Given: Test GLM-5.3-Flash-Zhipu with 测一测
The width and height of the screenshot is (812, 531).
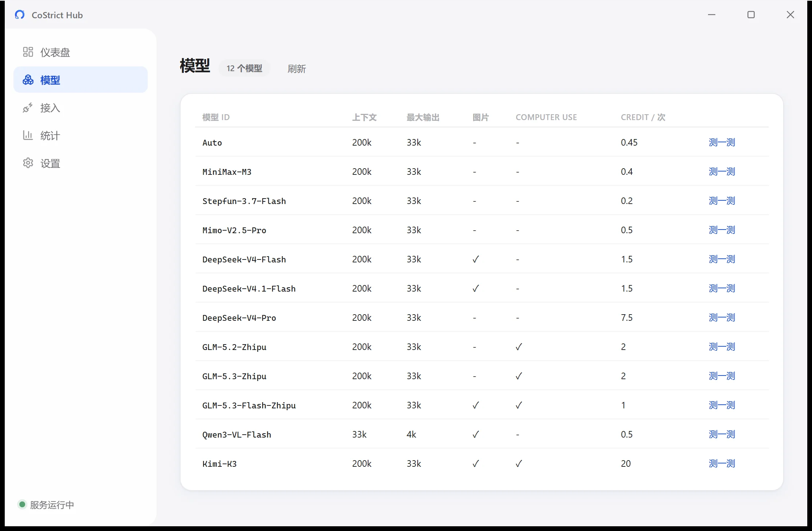Looking at the screenshot, I should 722,405.
